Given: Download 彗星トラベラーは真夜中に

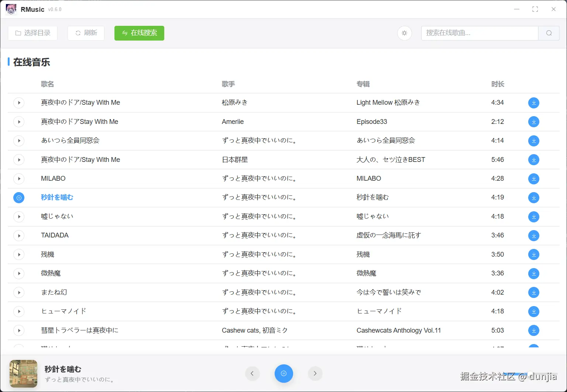Looking at the screenshot, I should 533,330.
